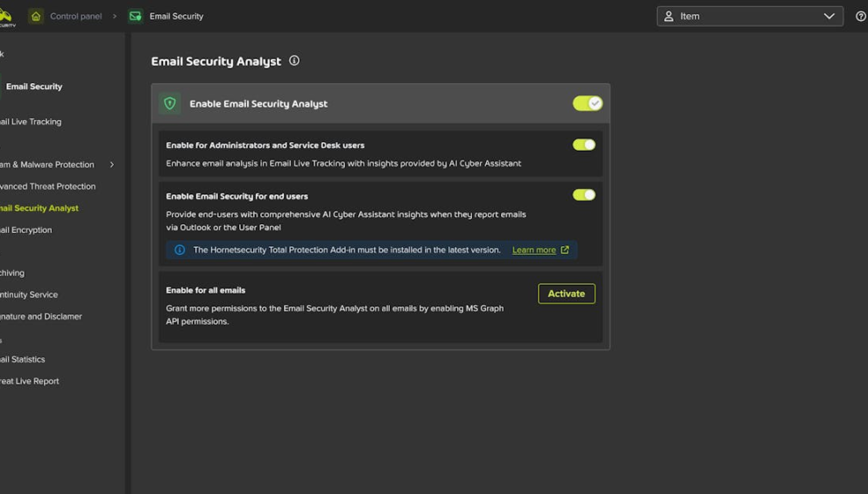
Task: Open Archiving in sidebar
Action: (x=12, y=273)
